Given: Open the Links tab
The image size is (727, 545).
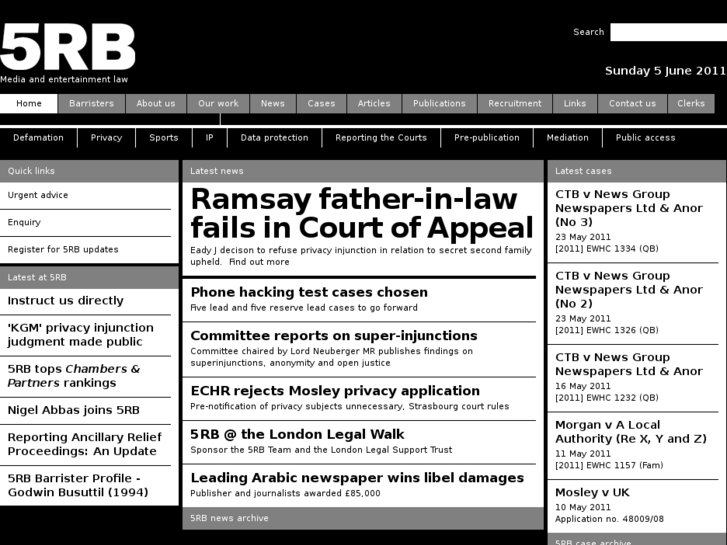Looking at the screenshot, I should tap(575, 103).
